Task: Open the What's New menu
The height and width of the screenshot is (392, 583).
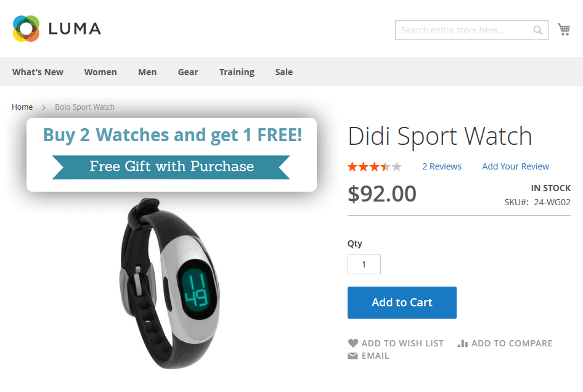Action: [38, 72]
